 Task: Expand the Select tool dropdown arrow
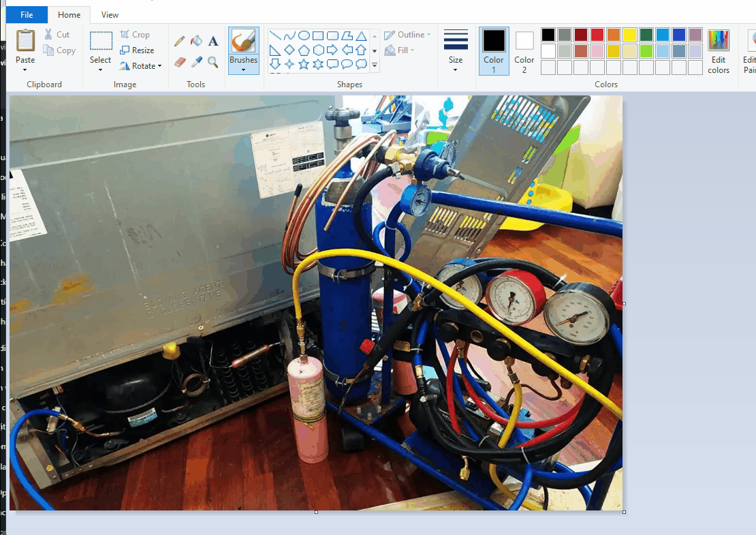point(100,70)
